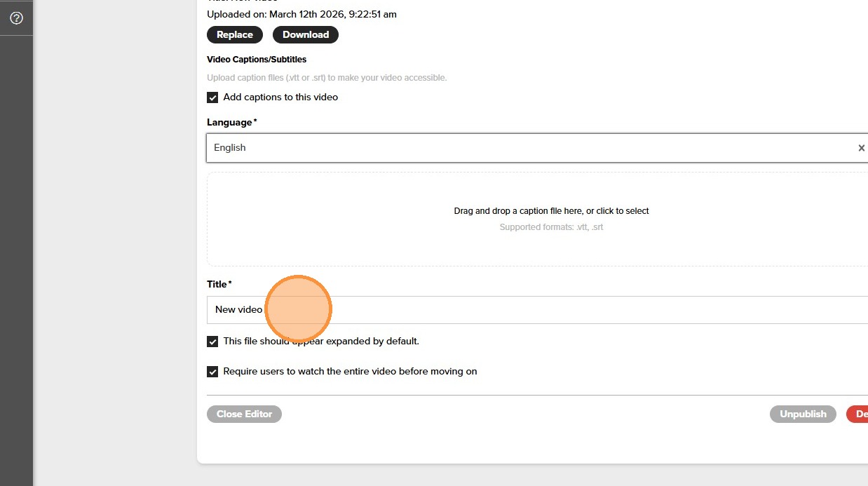Open the Language dropdown showing English
868x486 pixels.
click(526, 148)
